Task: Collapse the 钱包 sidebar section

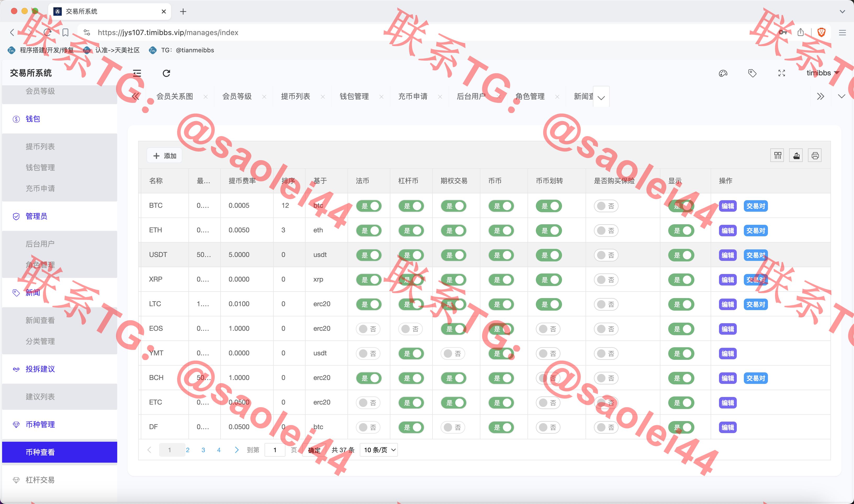Action: [59, 119]
